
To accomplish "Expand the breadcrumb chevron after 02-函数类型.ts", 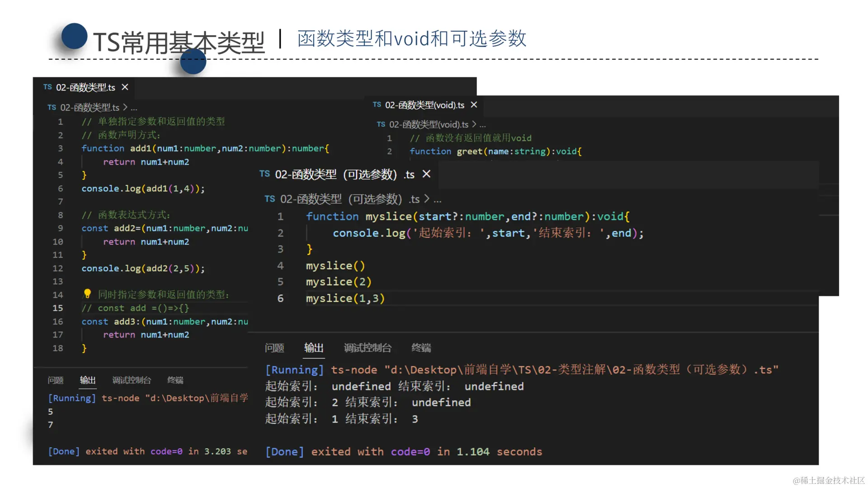I will pyautogui.click(x=126, y=108).
